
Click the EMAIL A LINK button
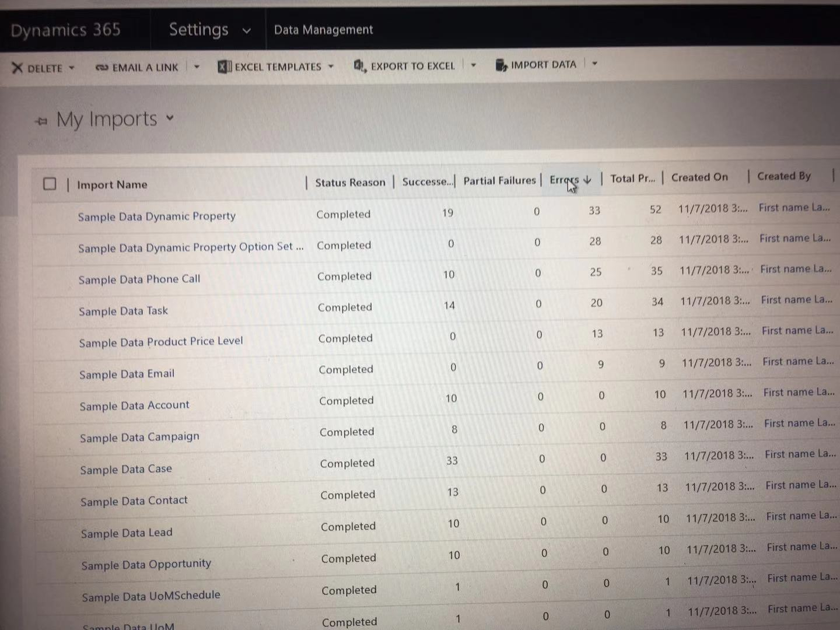pos(137,68)
